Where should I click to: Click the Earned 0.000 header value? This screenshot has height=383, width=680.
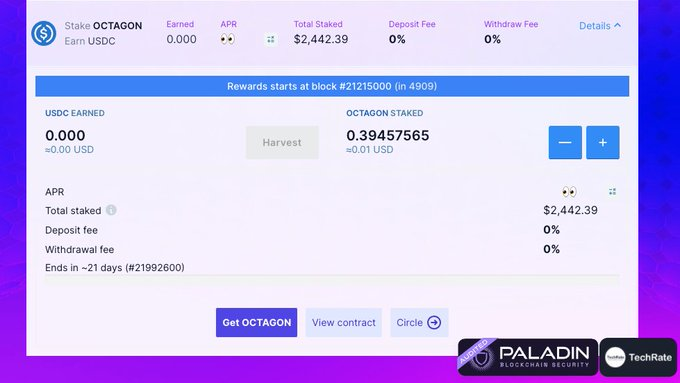[181, 39]
